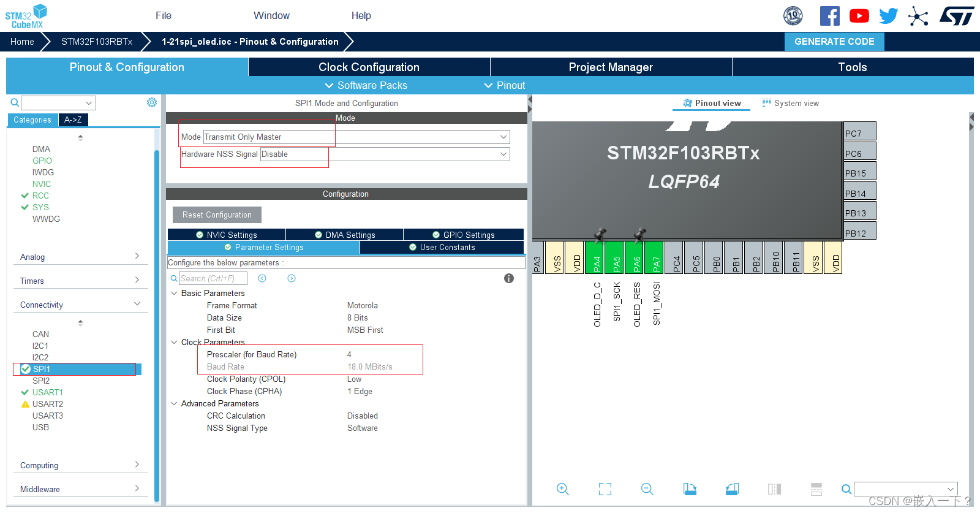Click the horizontal split layout icon
980x513 pixels.
(x=816, y=488)
